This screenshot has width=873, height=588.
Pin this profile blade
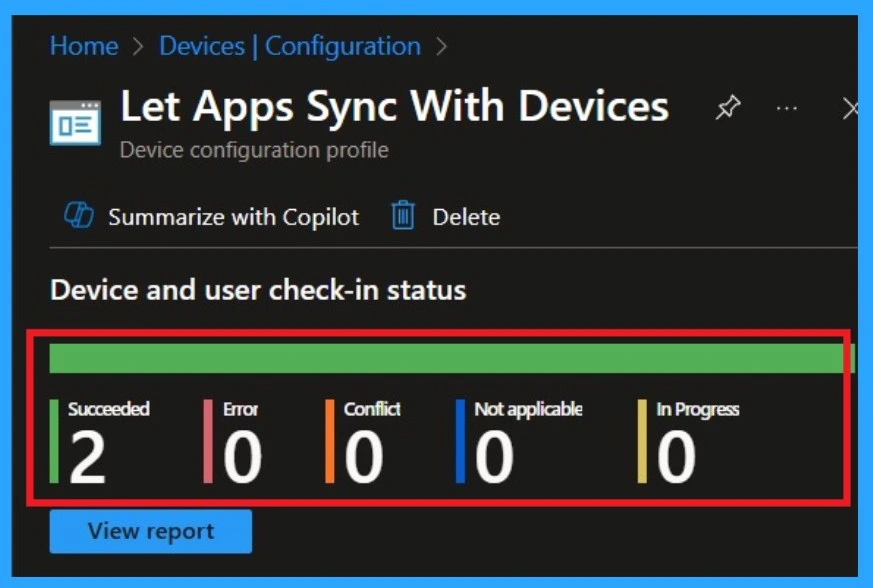coord(727,108)
